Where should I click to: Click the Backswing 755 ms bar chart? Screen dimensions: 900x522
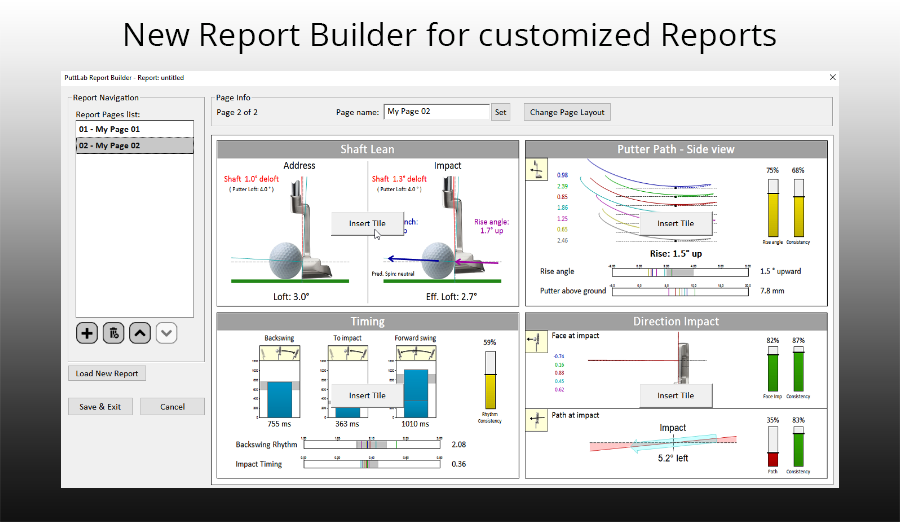(280, 381)
